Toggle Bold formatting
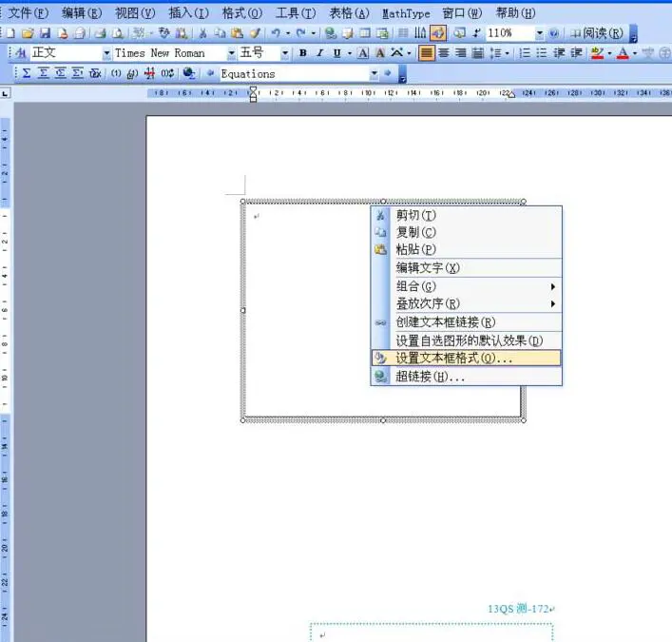Screen dimensions: 672x642 (x=302, y=53)
